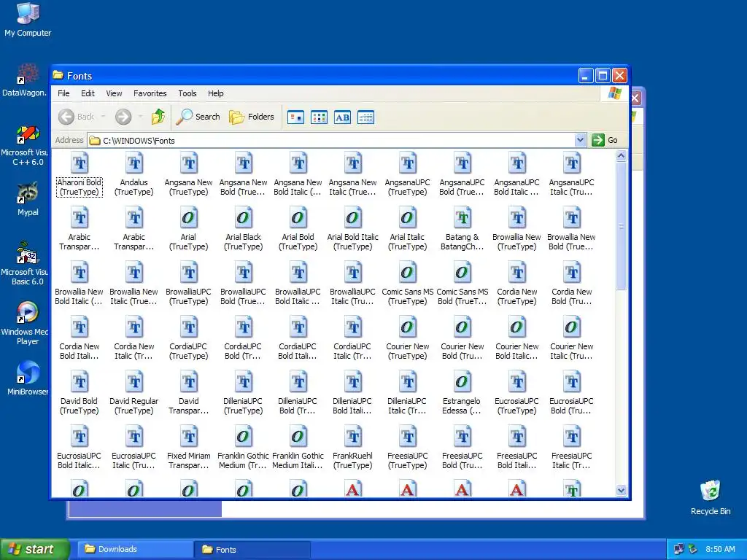Open the Forward history dropdown arrow
The height and width of the screenshot is (560, 747).
[140, 117]
